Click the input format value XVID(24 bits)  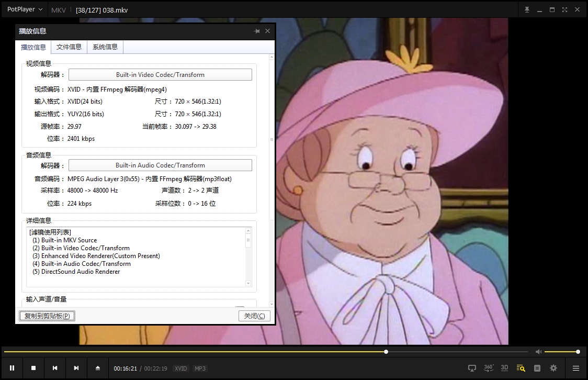click(85, 102)
